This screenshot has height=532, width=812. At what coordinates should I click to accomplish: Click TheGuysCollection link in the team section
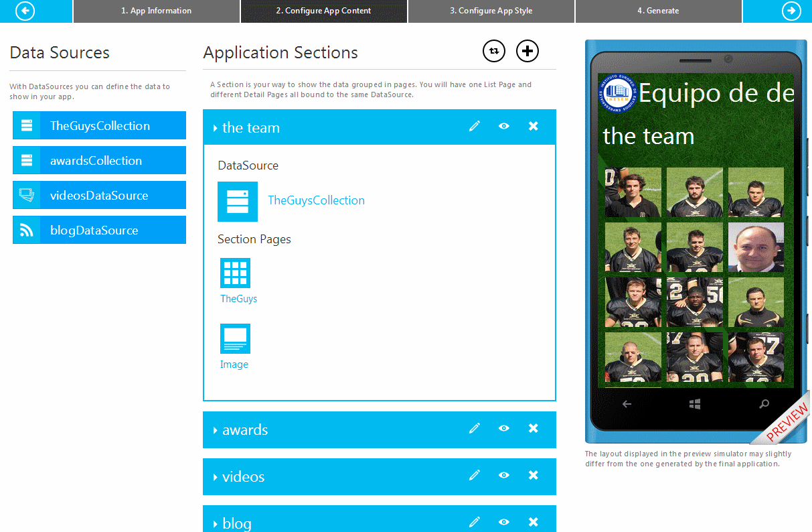[316, 200]
